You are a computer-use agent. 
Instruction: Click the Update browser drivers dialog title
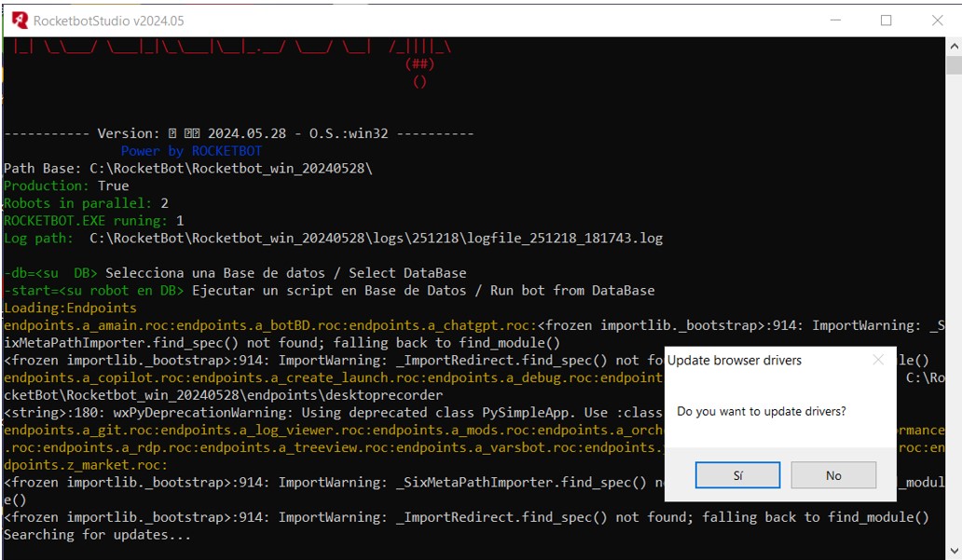[735, 360]
